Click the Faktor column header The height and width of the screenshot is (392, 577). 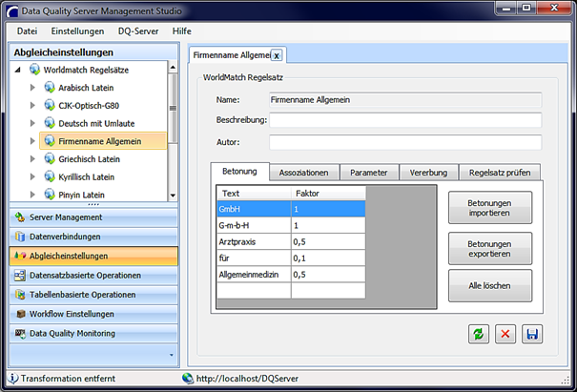tap(328, 194)
